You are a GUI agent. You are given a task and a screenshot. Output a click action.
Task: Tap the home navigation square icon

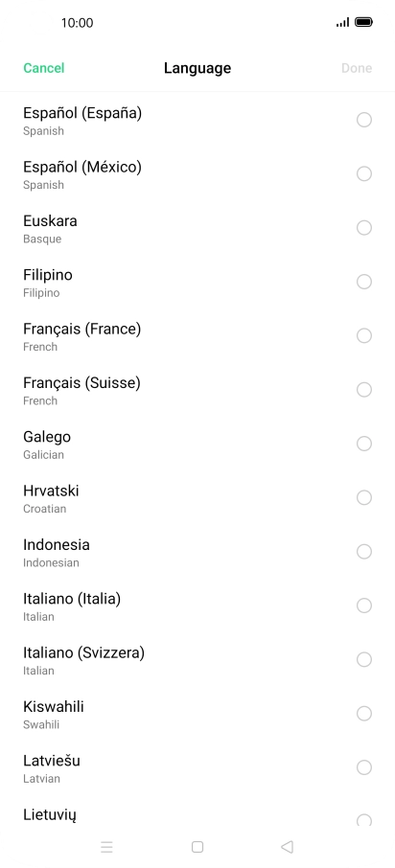tap(197, 846)
